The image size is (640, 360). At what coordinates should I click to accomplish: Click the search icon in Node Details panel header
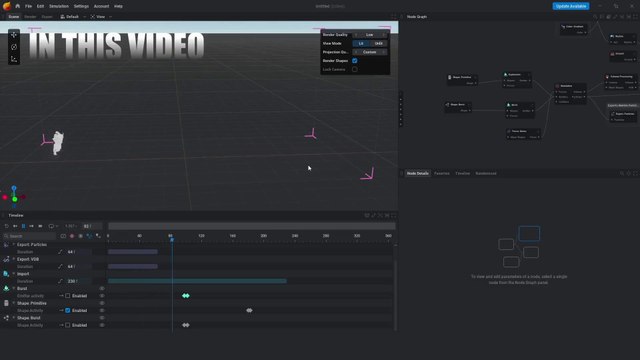tap(622, 173)
